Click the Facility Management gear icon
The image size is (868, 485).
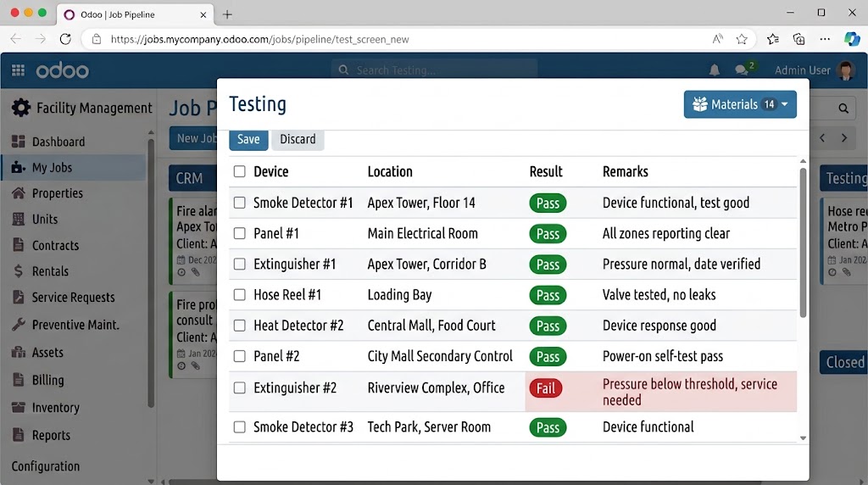coord(21,108)
